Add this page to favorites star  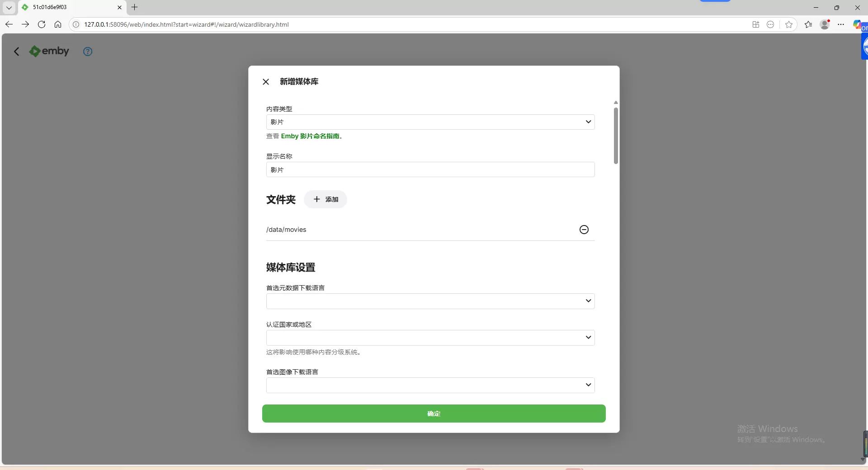789,24
